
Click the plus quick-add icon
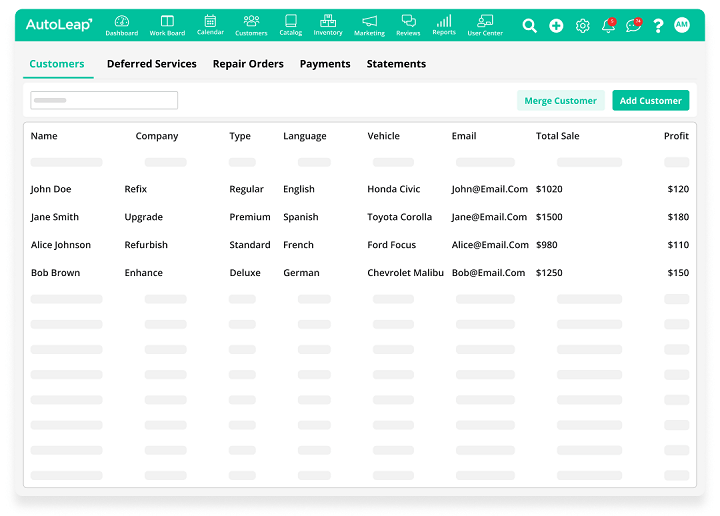(x=556, y=26)
